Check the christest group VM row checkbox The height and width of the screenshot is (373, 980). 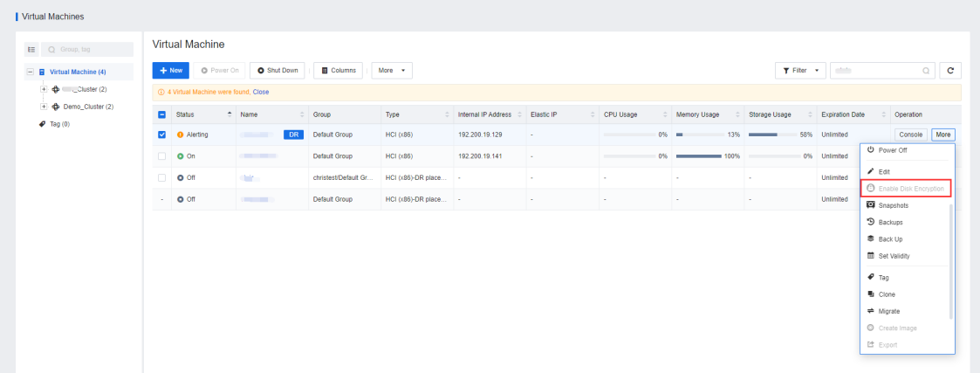coord(161,177)
